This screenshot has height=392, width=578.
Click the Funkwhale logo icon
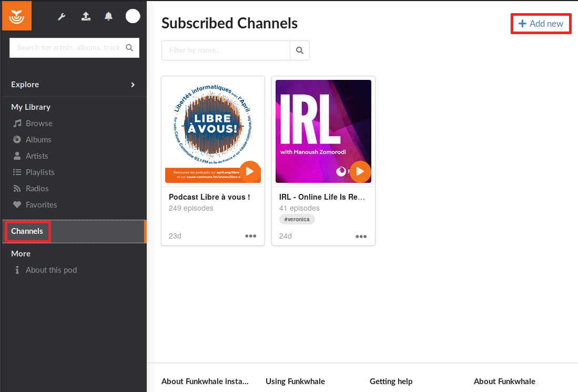(x=17, y=16)
